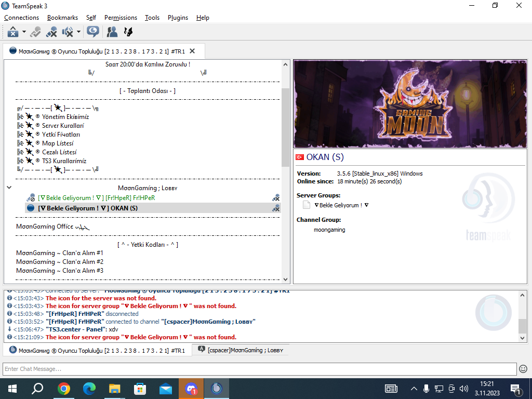Click the channel tree scroll-up arrow
The height and width of the screenshot is (399, 532).
(x=285, y=64)
